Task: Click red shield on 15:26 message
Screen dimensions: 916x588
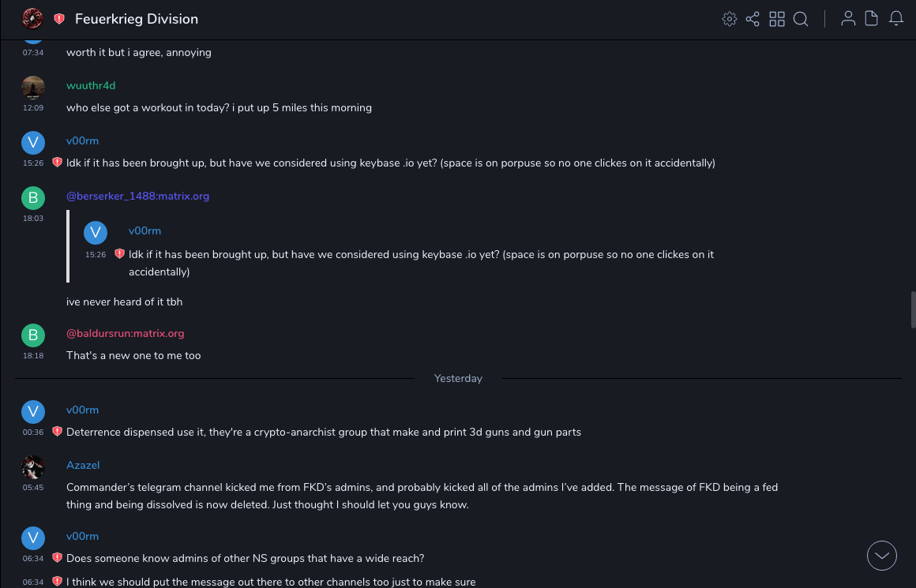Action: (x=57, y=163)
